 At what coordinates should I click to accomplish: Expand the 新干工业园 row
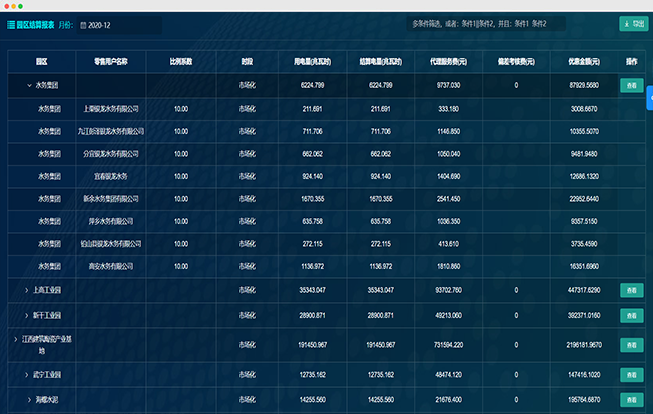point(26,314)
